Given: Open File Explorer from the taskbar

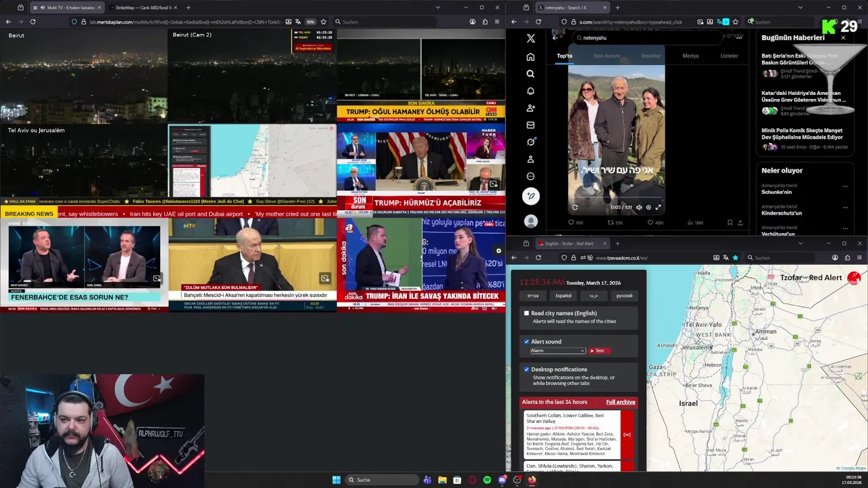Looking at the screenshot, I should 442,480.
